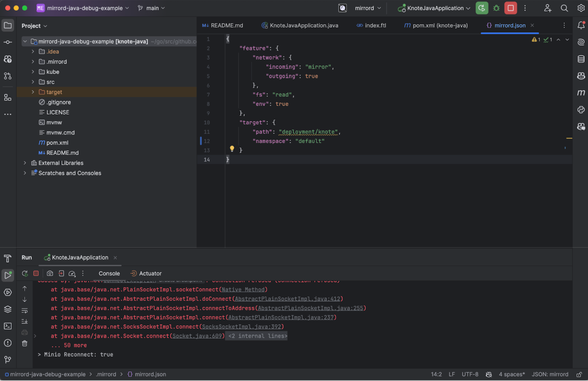Open the Commit tool window icon

pos(8,42)
